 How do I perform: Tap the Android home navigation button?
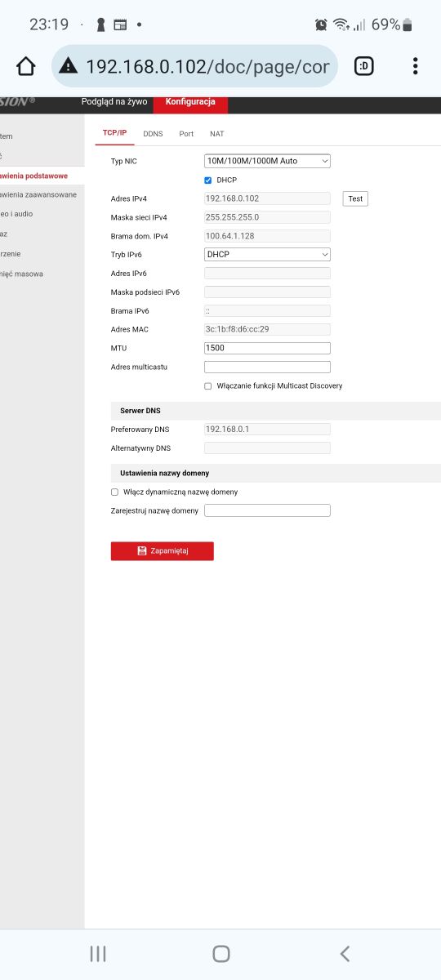point(220,953)
